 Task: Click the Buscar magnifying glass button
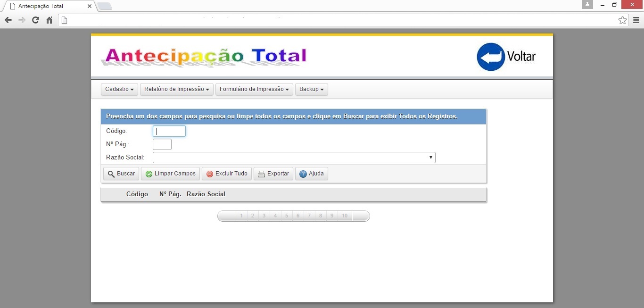(x=121, y=174)
